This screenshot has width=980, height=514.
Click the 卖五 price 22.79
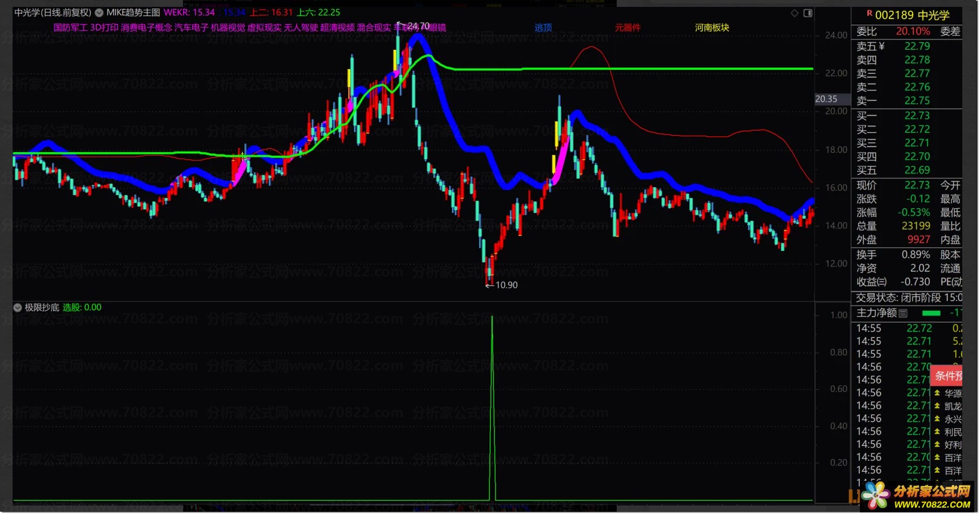[917, 46]
